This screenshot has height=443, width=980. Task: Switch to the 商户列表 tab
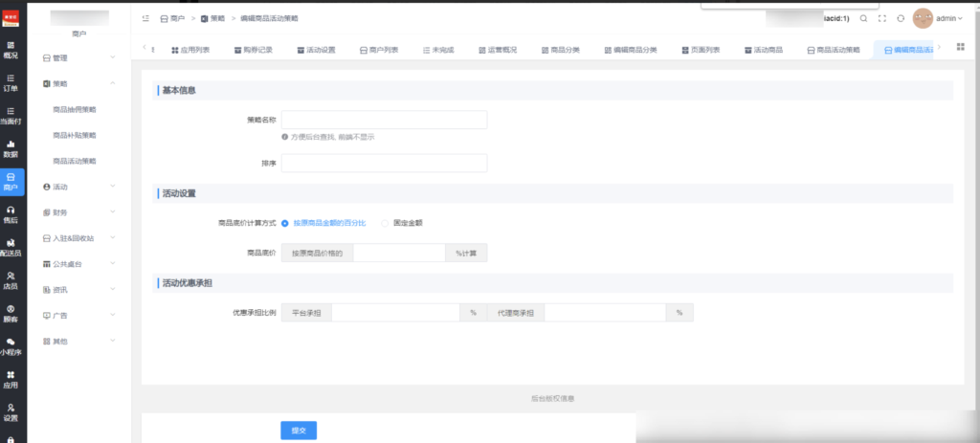[x=379, y=50]
